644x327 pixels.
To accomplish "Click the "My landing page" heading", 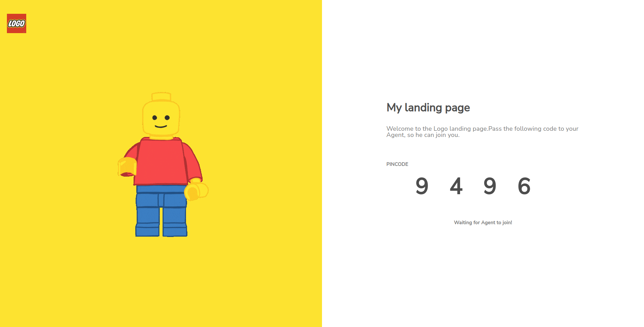I will point(428,108).
